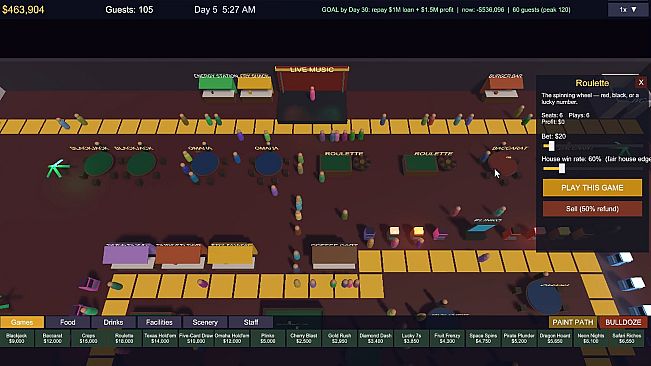Viewport: 651px width, 366px height.
Task: Switch to the Facilities tab
Action: (x=159, y=322)
